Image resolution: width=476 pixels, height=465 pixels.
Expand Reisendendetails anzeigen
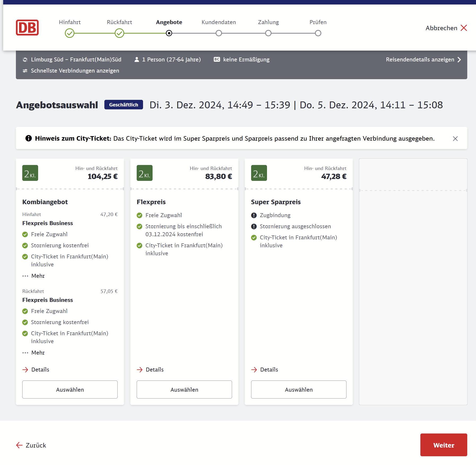(423, 60)
